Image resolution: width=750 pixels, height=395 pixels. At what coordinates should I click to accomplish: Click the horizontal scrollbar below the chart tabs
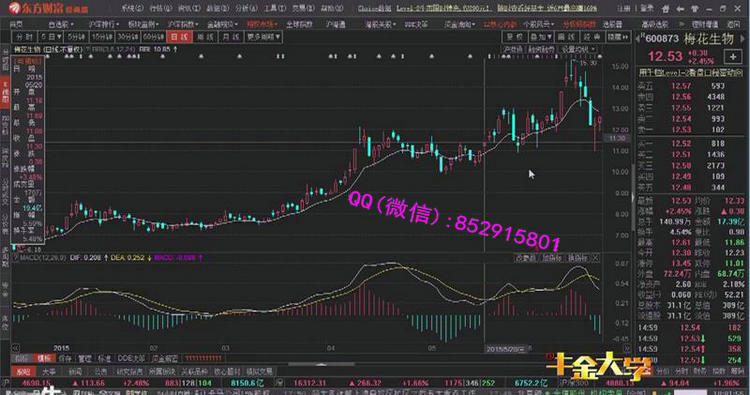321,364
